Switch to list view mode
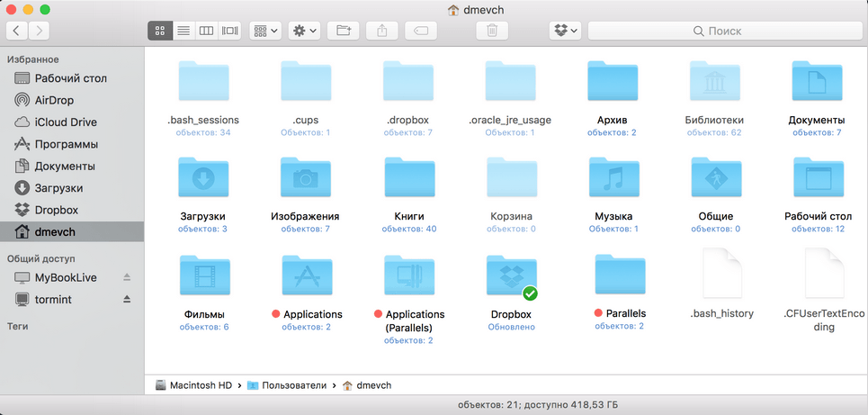This screenshot has width=868, height=415. pos(183,31)
